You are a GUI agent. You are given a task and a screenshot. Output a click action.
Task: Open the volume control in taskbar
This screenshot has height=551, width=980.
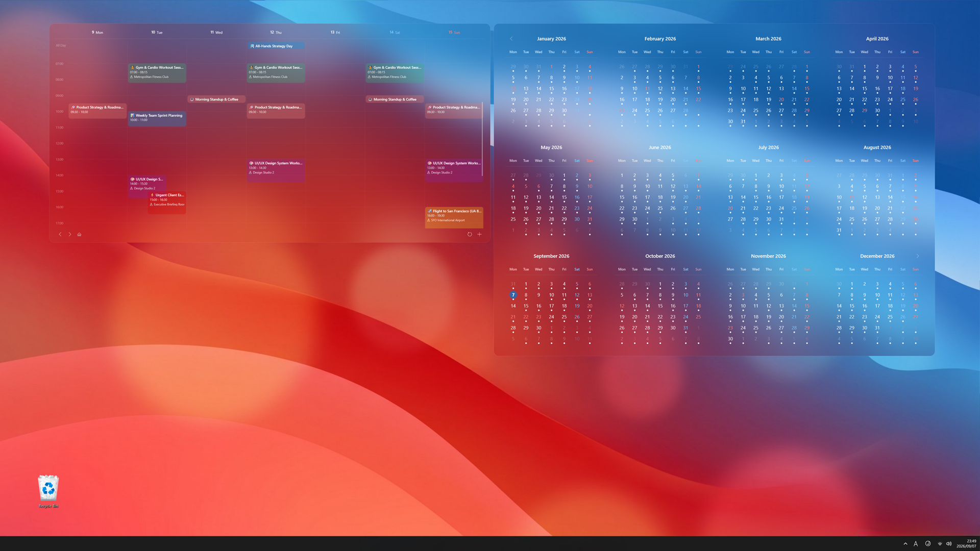(x=949, y=544)
